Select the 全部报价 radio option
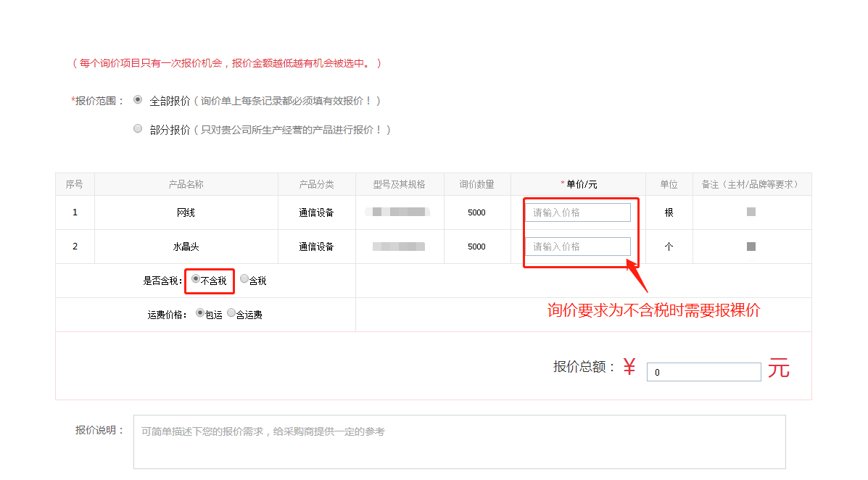This screenshot has width=868, height=480. pyautogui.click(x=138, y=100)
